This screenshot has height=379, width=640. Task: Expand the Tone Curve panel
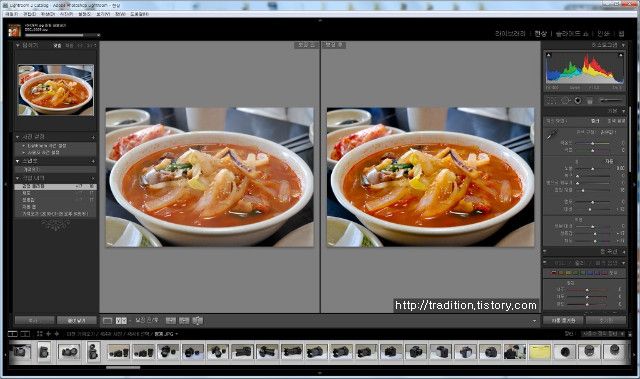coord(623,252)
